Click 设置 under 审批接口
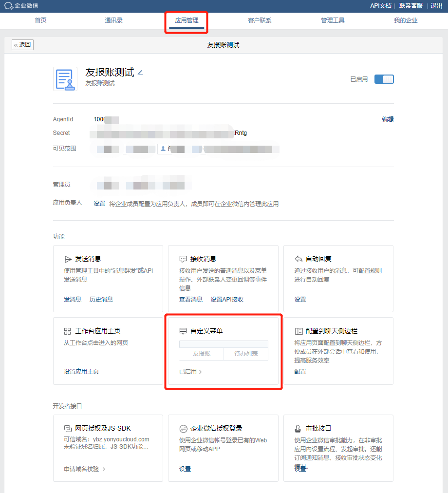The image size is (448, 493). point(300,469)
